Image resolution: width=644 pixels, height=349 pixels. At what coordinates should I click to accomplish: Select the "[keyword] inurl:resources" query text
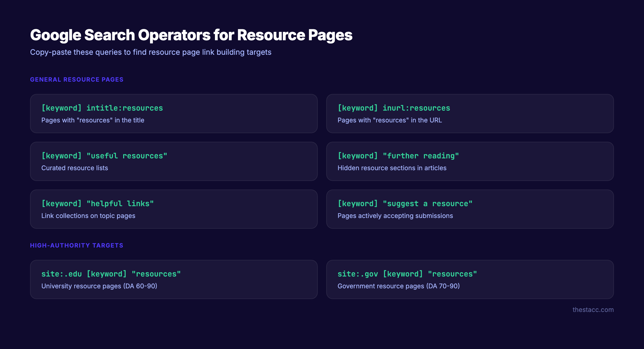click(394, 108)
